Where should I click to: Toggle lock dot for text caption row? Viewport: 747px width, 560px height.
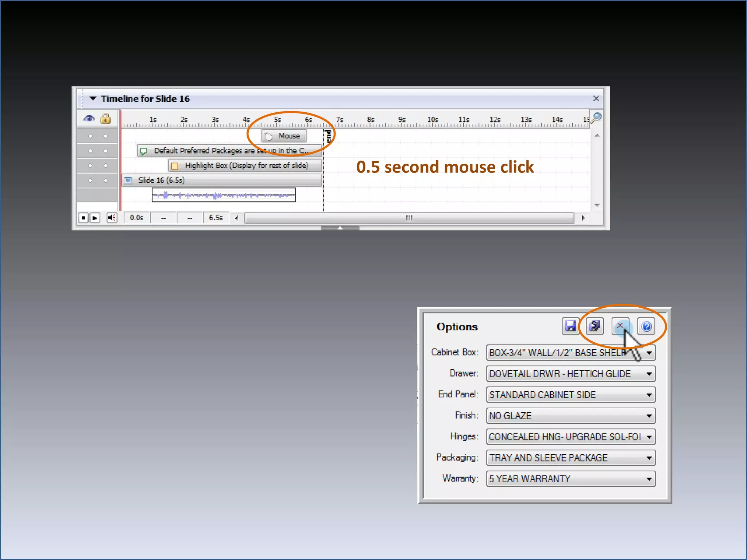[106, 151]
